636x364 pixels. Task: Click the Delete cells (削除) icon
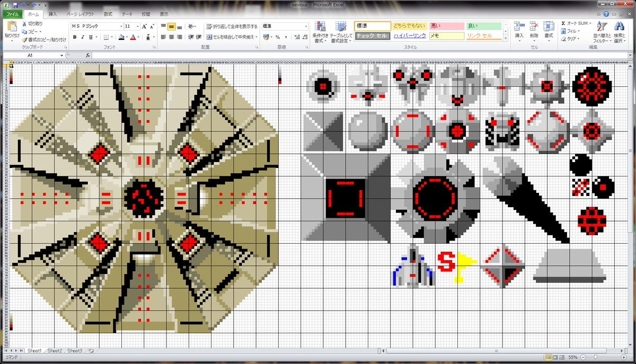(534, 26)
